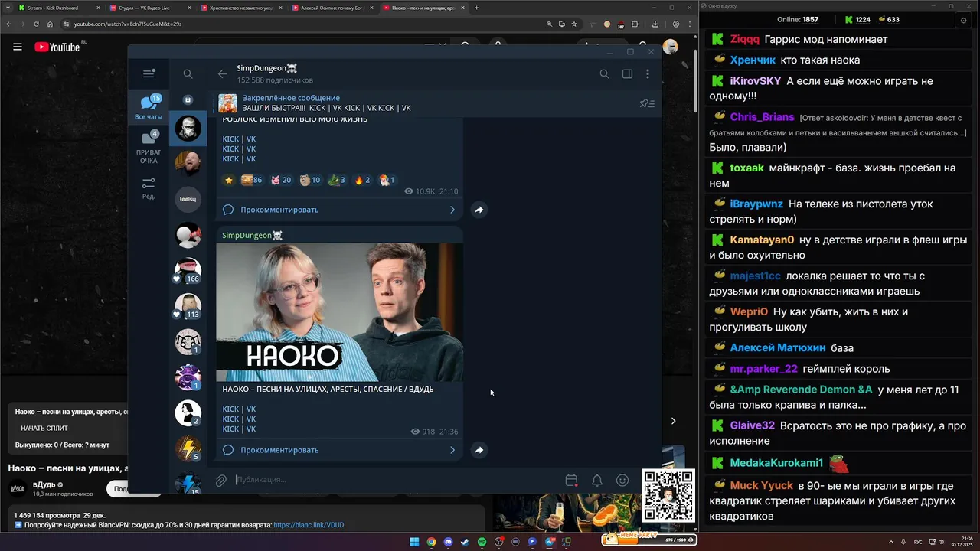
Task: Switch to Stream - Kick Dashboard tab
Action: (x=58, y=8)
